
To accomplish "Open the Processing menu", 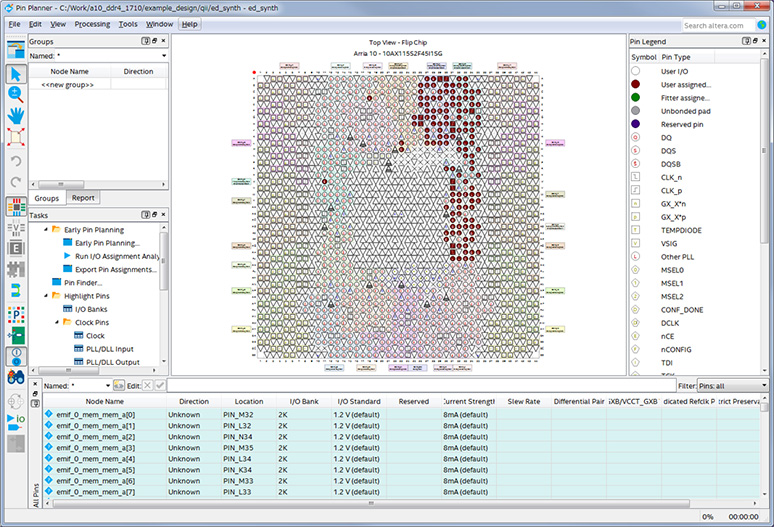I will coord(92,23).
